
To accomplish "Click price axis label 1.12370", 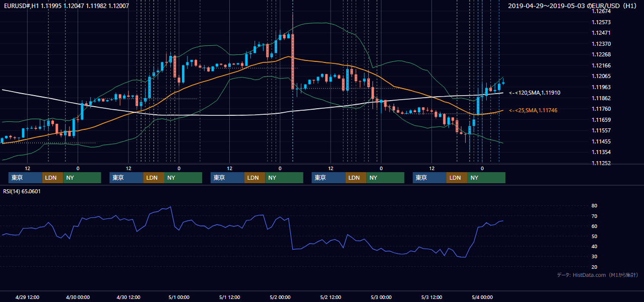I will click(x=601, y=44).
